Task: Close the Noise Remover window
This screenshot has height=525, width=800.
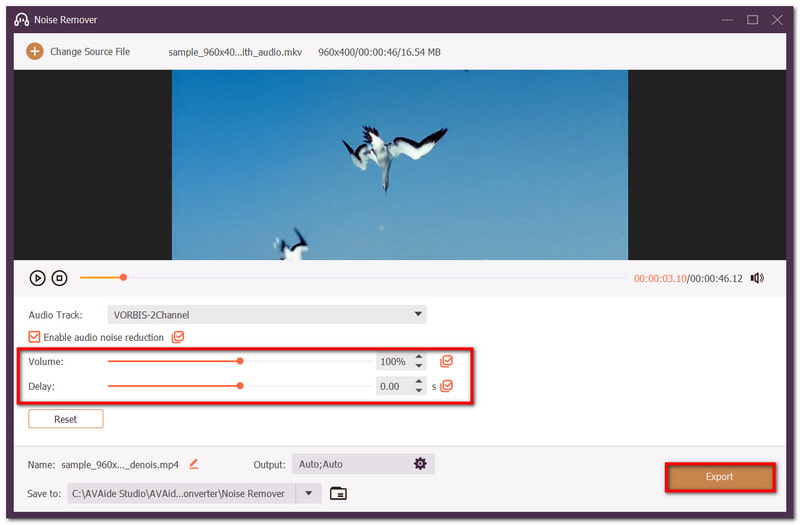Action: pos(777,20)
